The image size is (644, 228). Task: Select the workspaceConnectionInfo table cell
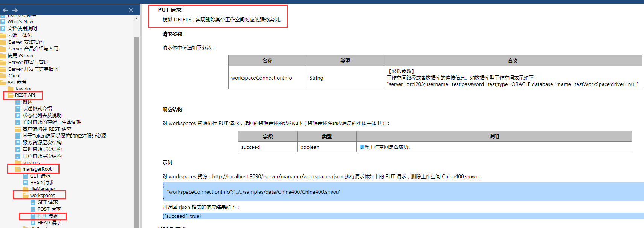coord(267,78)
